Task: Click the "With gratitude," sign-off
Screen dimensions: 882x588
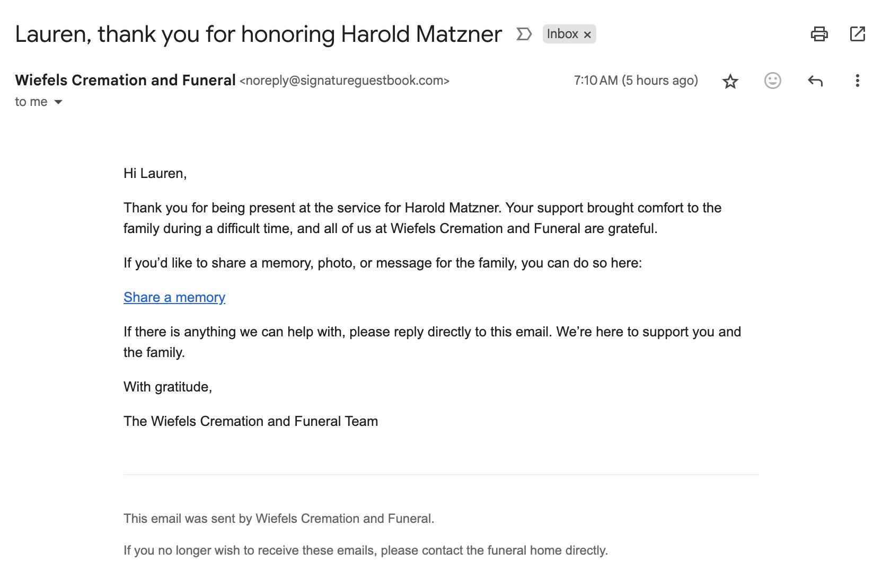Action: point(167,387)
